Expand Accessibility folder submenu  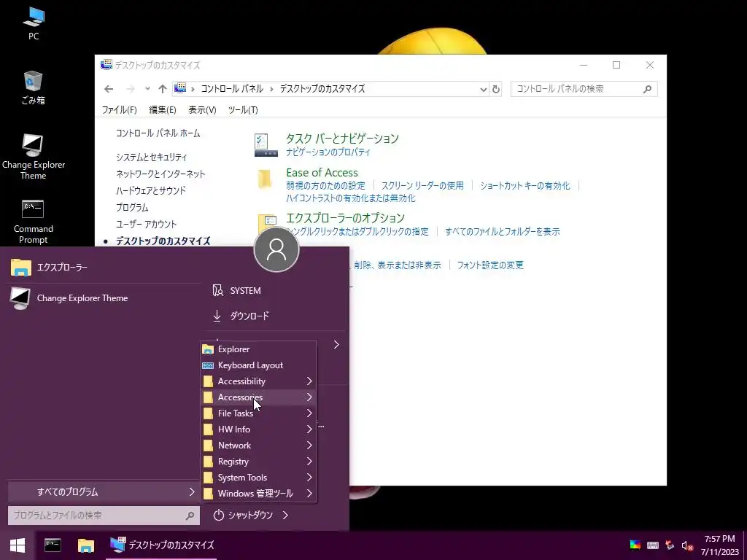[258, 381]
